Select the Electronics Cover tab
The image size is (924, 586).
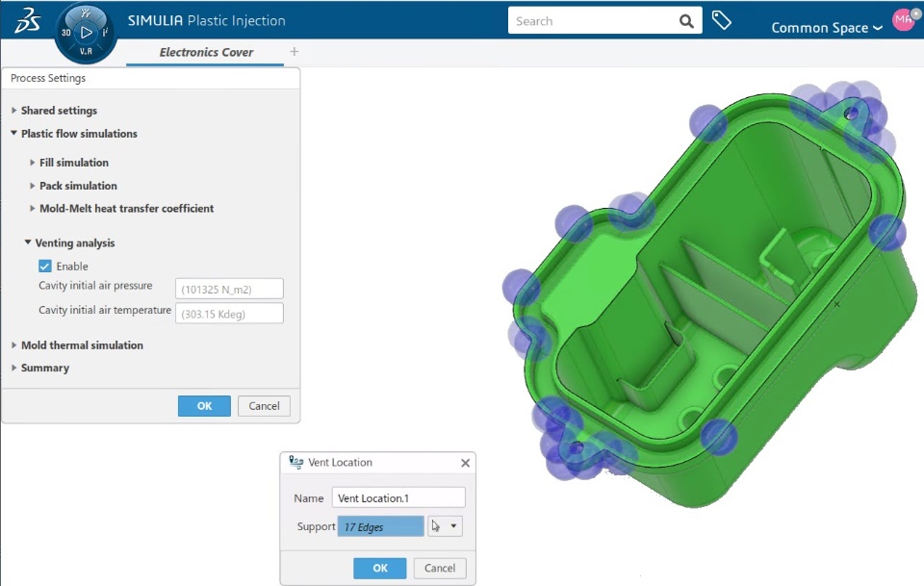[206, 52]
